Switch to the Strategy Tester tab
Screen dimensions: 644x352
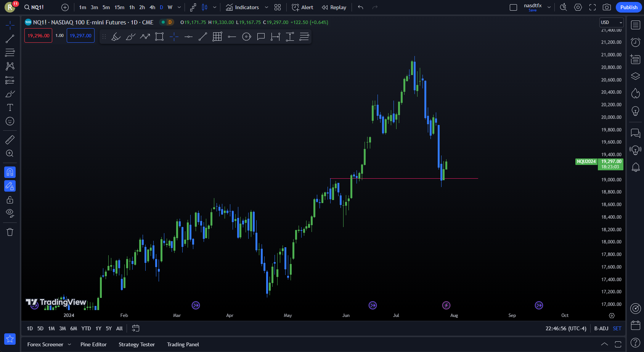click(x=137, y=344)
